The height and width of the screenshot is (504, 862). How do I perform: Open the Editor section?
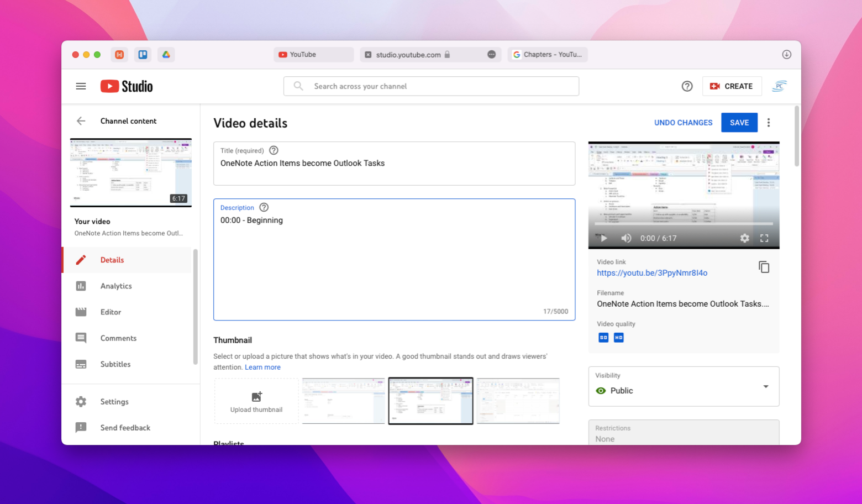[127, 312]
